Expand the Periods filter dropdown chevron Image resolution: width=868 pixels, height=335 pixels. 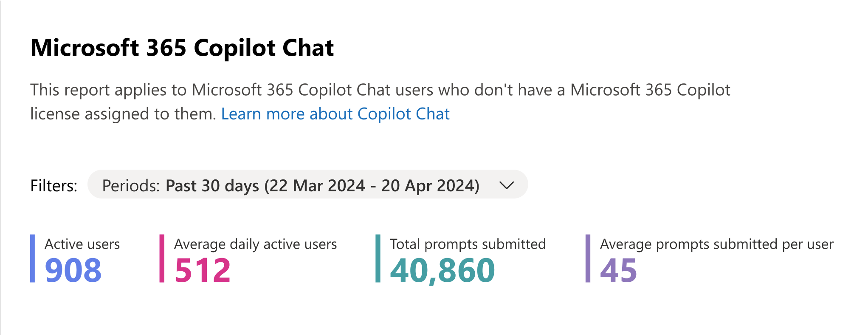point(507,185)
